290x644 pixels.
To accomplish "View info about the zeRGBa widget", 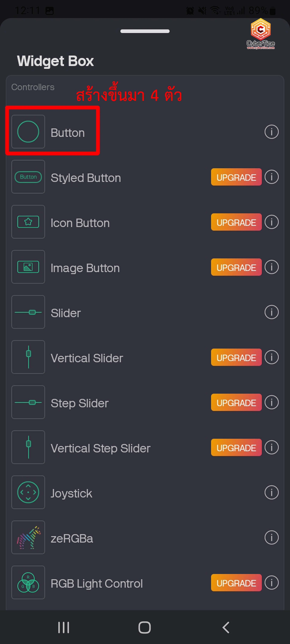I will (271, 538).
